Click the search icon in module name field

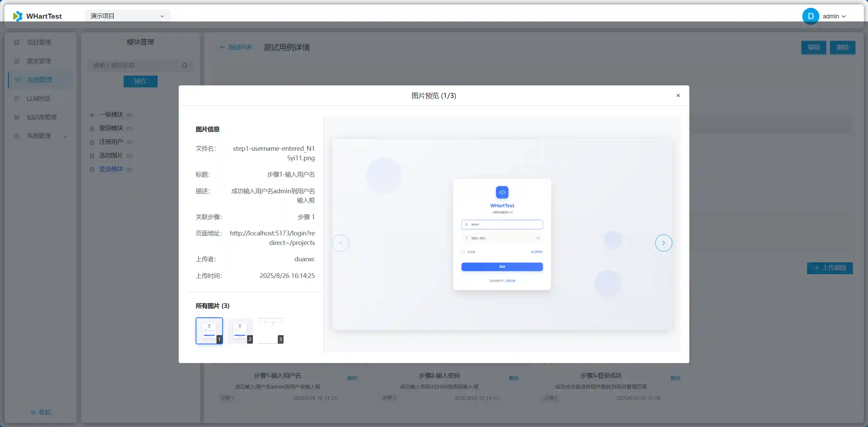click(184, 65)
